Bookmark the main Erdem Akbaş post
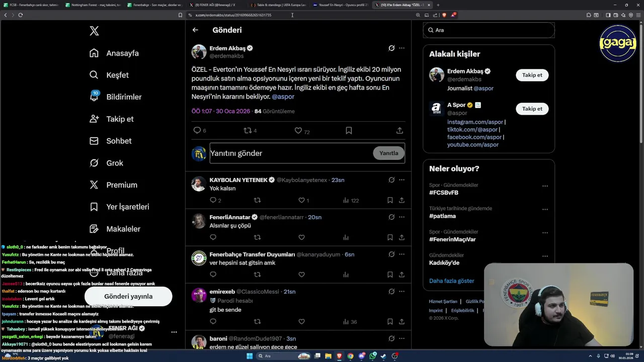644x362 pixels. 349,130
